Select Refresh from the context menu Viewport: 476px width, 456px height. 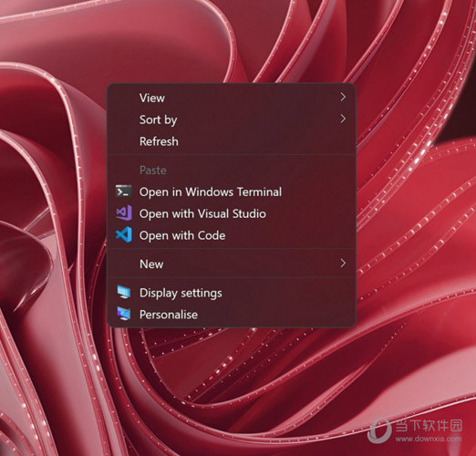click(232, 141)
